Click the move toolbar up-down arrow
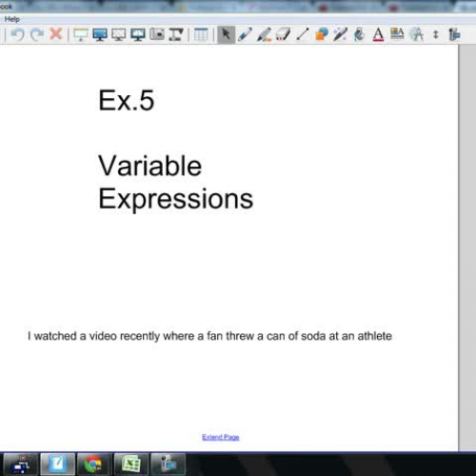This screenshot has height=476, width=476. 436,34
